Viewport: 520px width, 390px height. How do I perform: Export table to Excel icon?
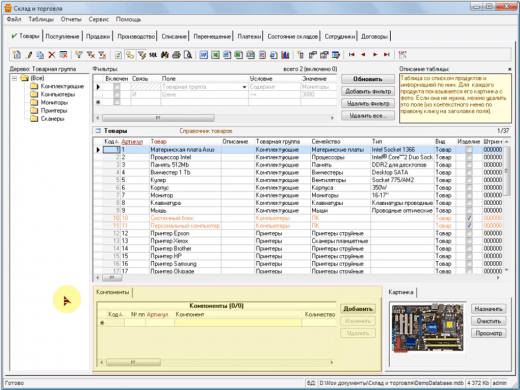215,55
